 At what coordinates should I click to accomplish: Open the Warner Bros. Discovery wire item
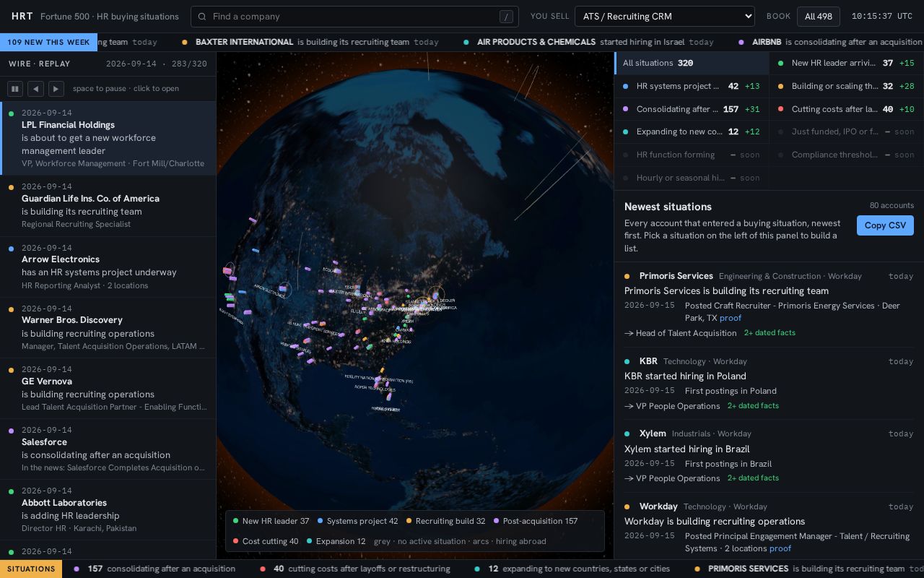click(x=108, y=327)
